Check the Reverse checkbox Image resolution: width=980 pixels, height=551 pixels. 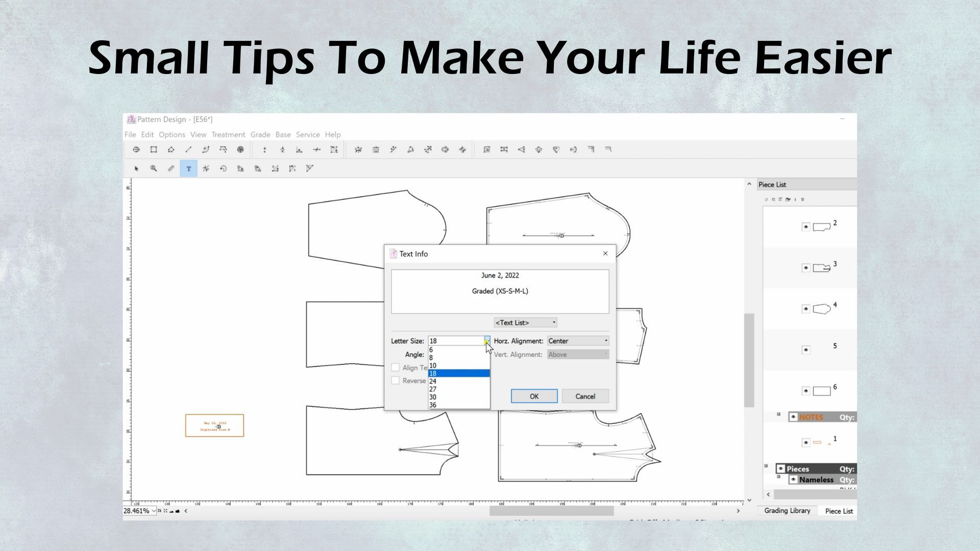pos(396,381)
